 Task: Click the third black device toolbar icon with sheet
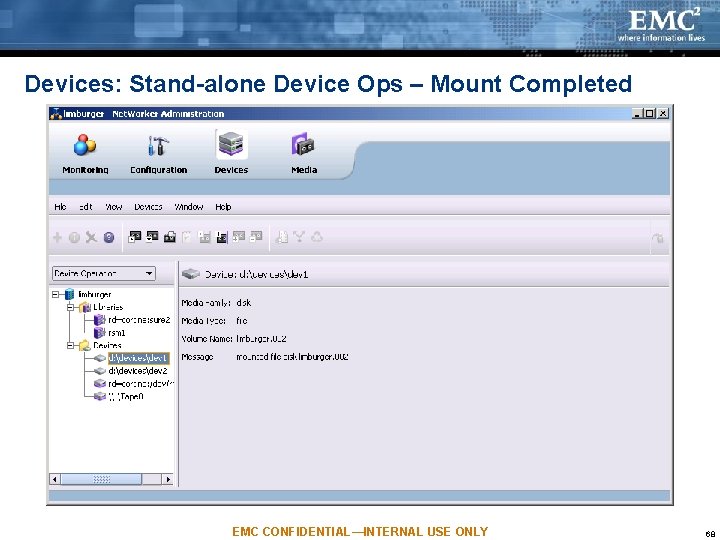169,236
